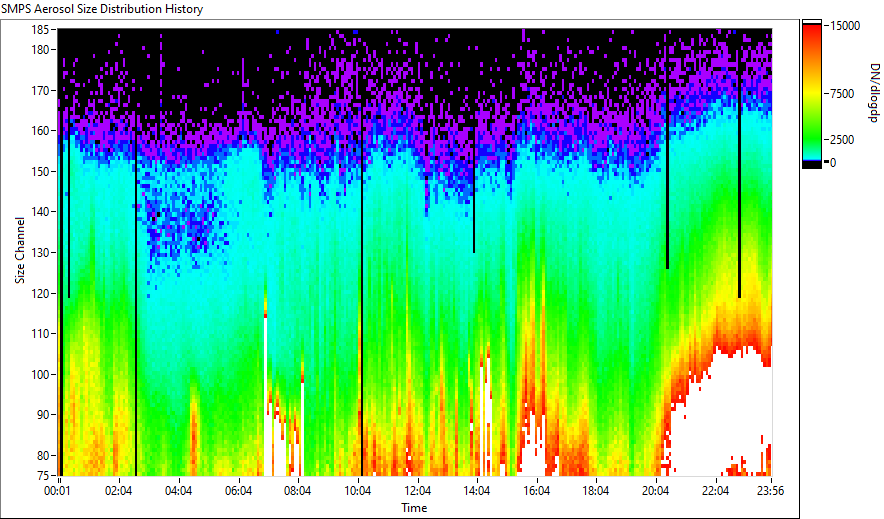Click the 20:04 time axis label

pos(655,491)
